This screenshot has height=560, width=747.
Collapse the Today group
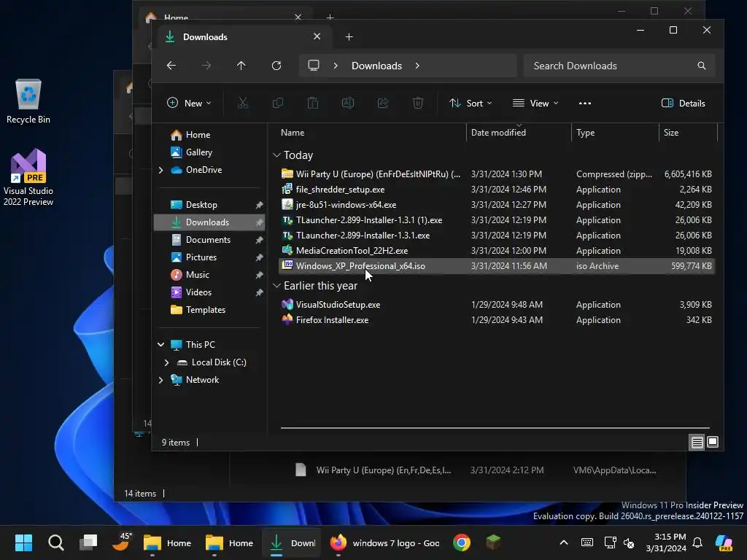(x=276, y=155)
